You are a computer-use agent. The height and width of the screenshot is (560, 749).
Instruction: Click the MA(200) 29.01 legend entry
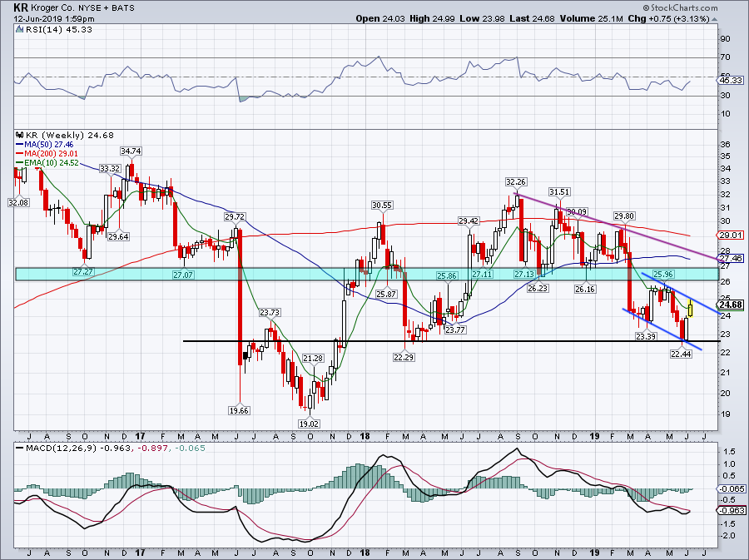point(51,154)
